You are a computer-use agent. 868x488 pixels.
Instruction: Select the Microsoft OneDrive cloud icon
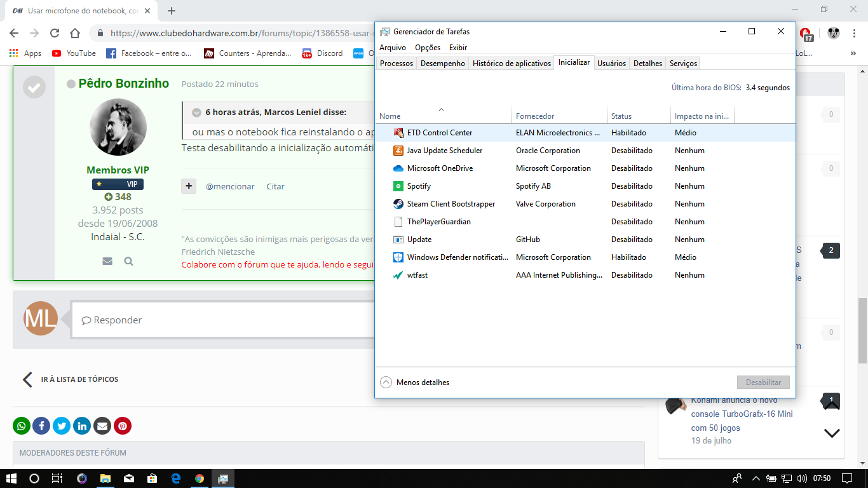pos(398,168)
